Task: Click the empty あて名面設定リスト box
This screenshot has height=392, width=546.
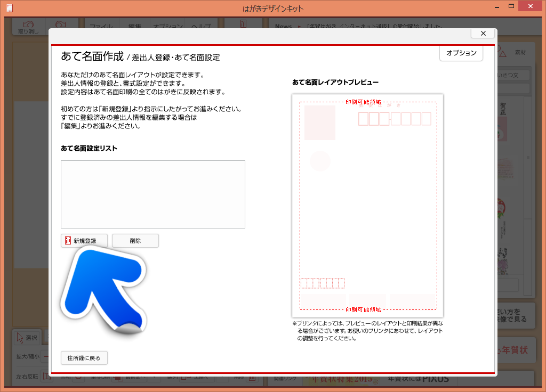Action: [153, 194]
